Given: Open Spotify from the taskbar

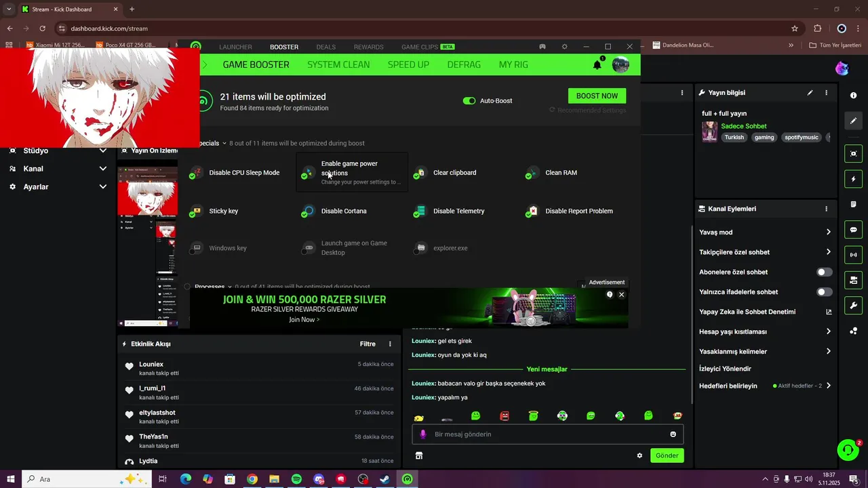Looking at the screenshot, I should click(x=296, y=479).
